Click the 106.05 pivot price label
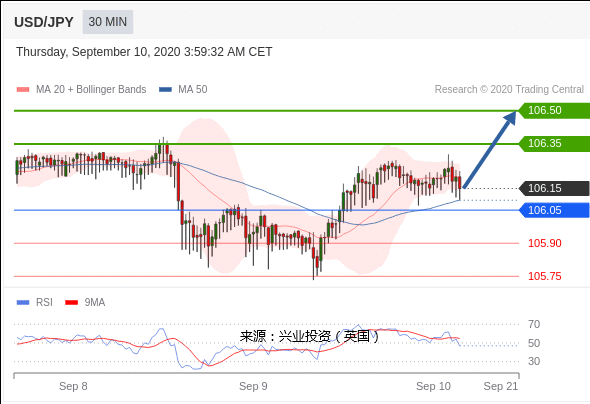The image size is (590, 404). coord(554,210)
